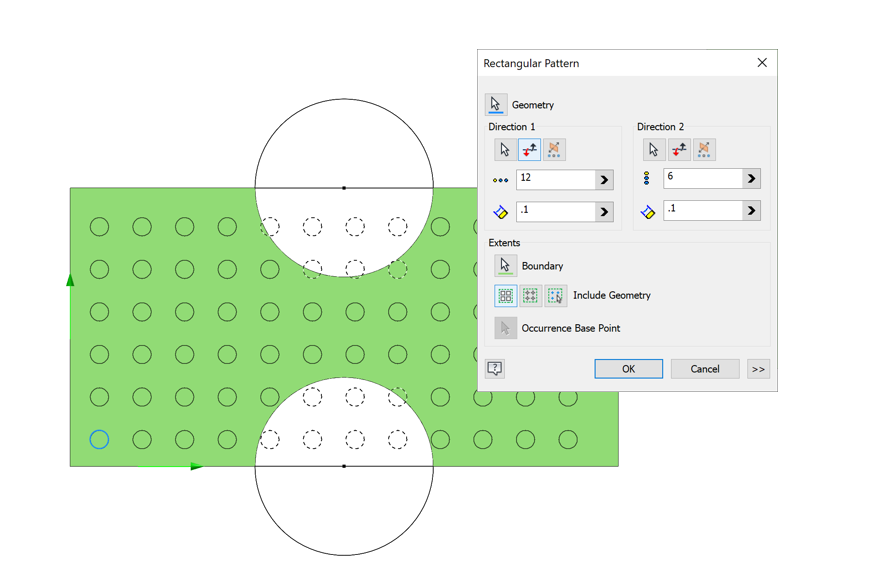
Task: Open flyout arrow beside Direction 1 count 12
Action: point(604,180)
